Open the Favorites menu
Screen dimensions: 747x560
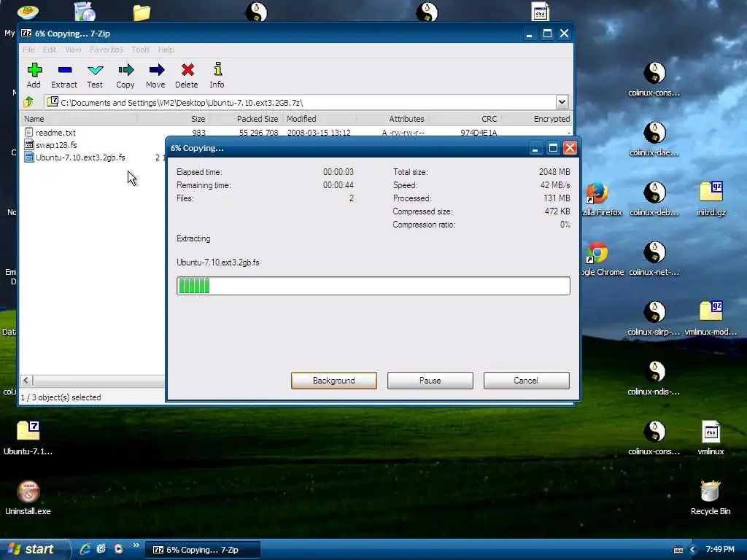click(x=107, y=50)
